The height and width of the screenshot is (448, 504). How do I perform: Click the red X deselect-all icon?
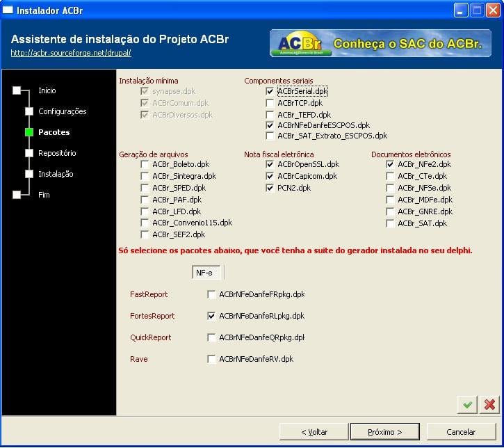click(x=489, y=405)
